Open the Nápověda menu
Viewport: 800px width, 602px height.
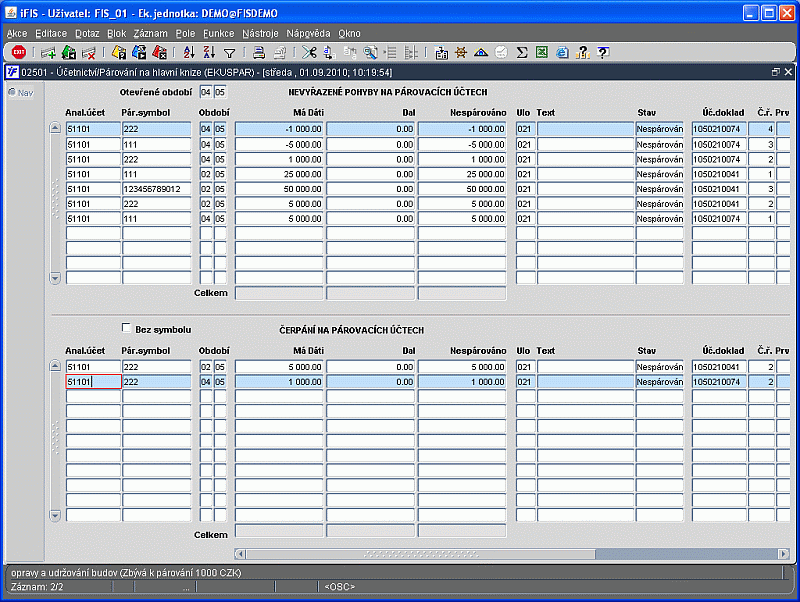tap(308, 33)
